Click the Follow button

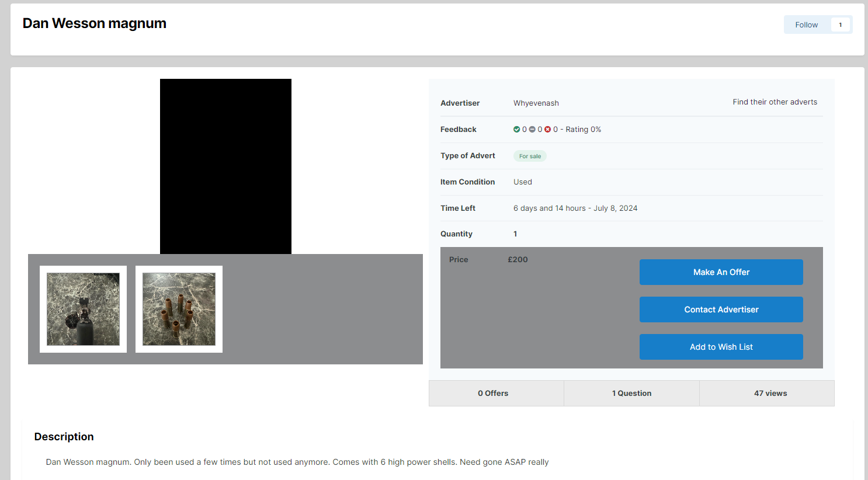point(806,25)
